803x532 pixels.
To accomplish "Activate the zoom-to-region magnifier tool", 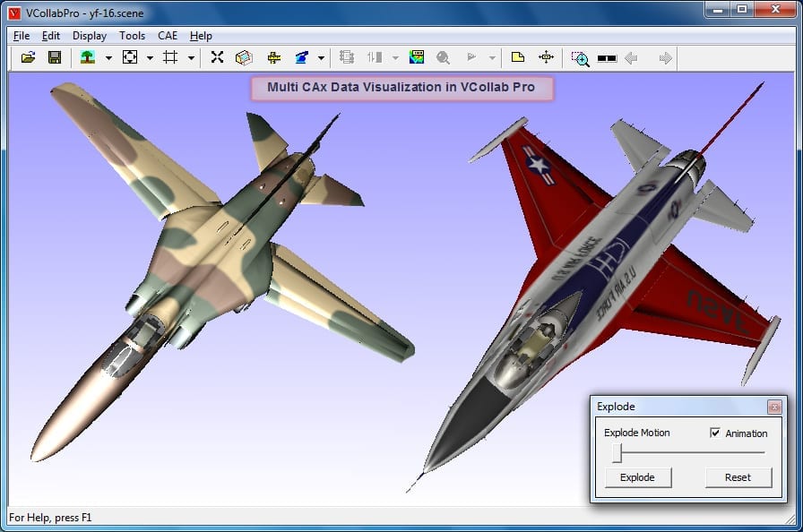I will [580, 58].
